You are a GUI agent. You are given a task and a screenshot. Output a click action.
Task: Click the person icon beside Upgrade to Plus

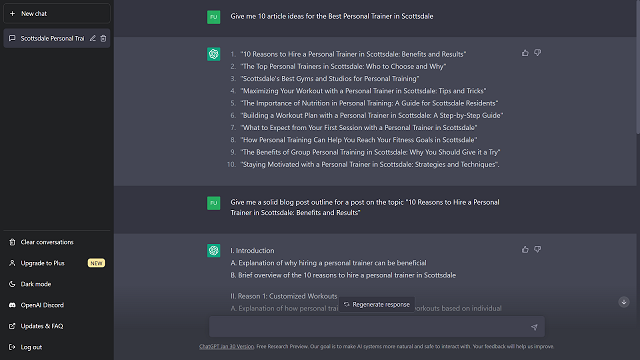pos(12,263)
